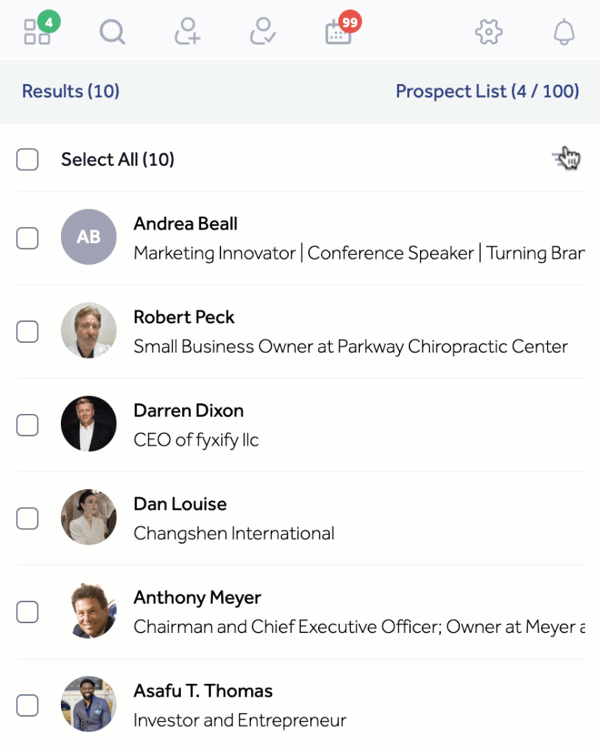
Task: Open the approved-contact person-check icon
Action: pyautogui.click(x=263, y=31)
